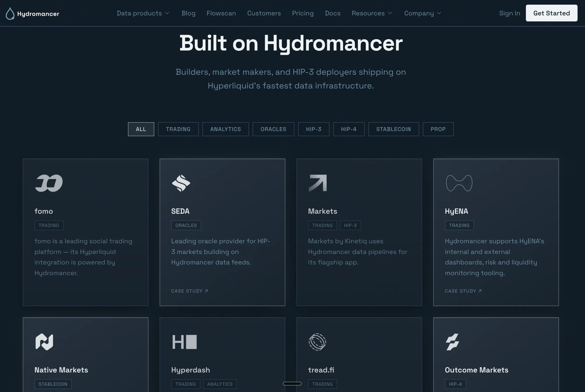
Task: Click the ANALYTICS tag on Hyperdash card
Action: (220, 384)
